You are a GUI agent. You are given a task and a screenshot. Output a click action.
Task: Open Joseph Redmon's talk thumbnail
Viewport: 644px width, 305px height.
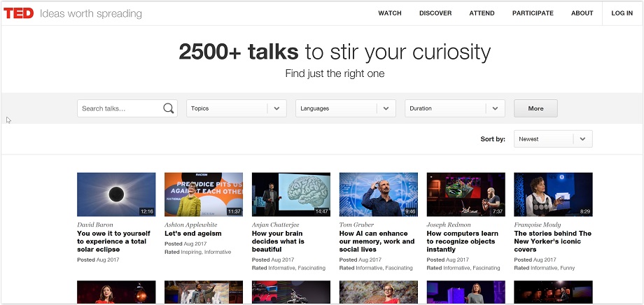coord(465,194)
